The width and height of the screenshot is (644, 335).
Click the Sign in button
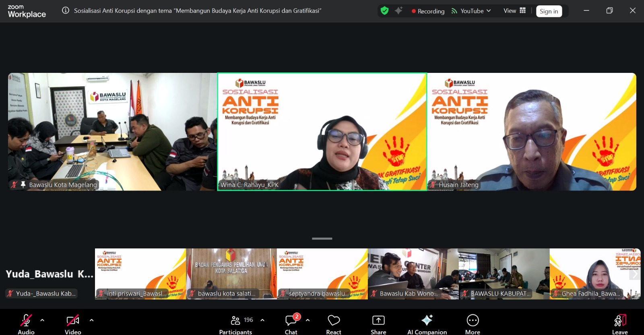pyautogui.click(x=549, y=11)
